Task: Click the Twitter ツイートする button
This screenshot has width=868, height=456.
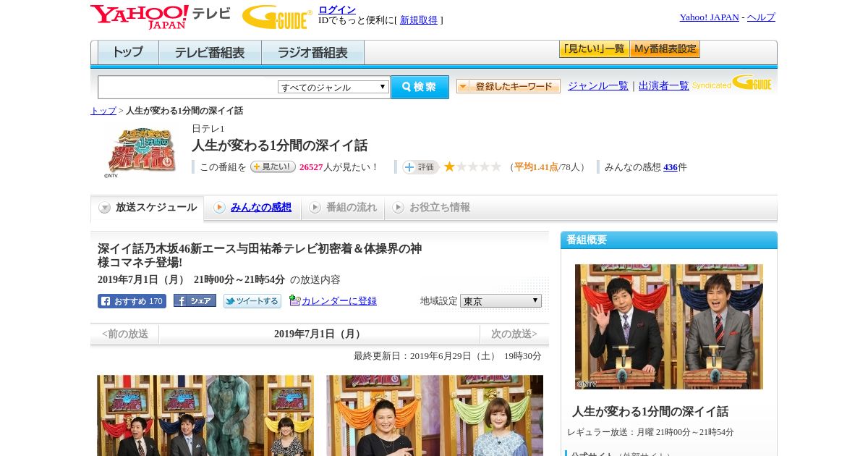Action: 252,301
